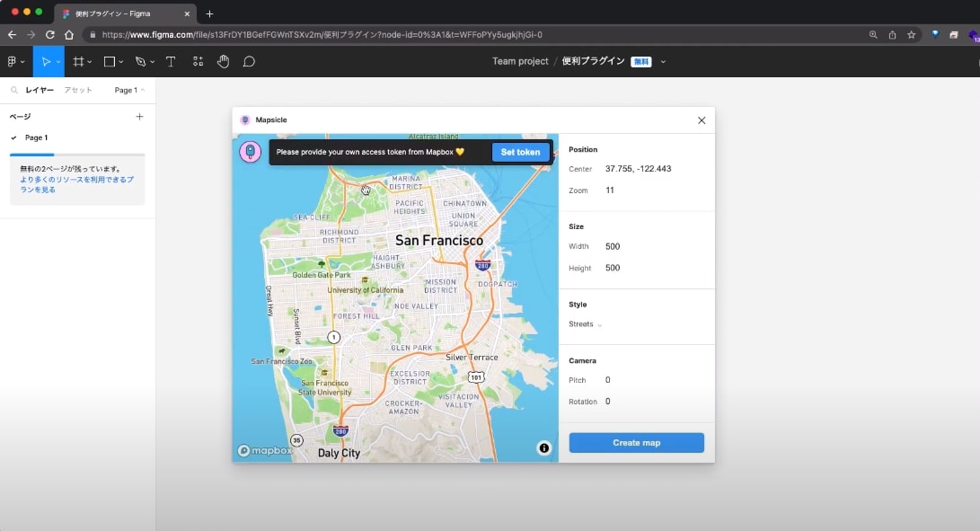Close the Figma browser tab
The height and width of the screenshot is (531, 980).
(187, 13)
